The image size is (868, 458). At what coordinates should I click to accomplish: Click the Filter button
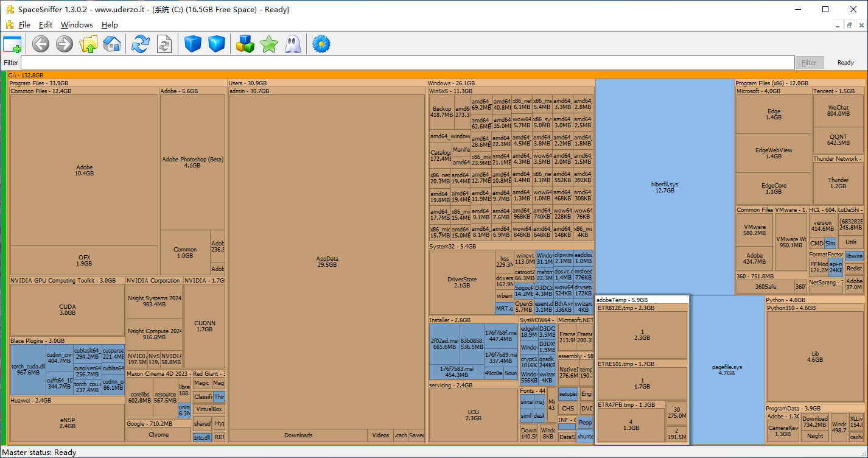[x=809, y=63]
